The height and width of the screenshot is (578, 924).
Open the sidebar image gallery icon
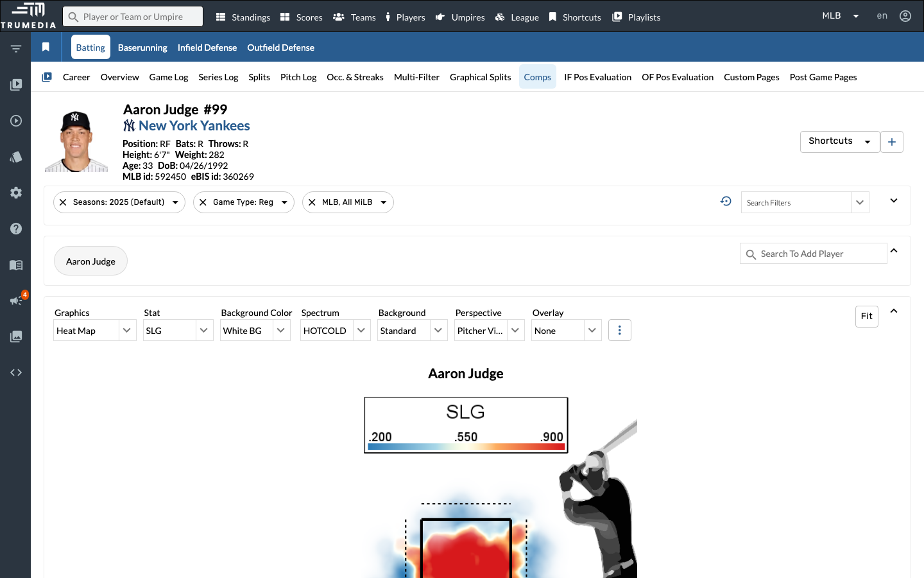[x=16, y=337]
